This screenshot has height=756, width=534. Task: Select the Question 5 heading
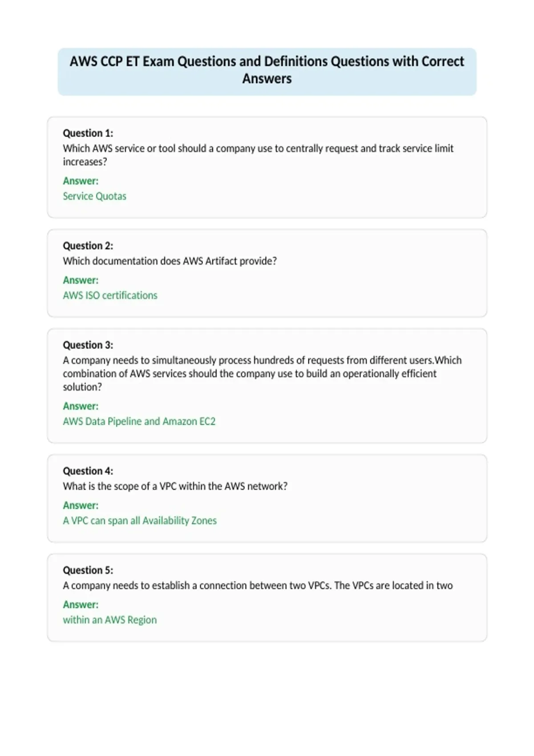88,570
